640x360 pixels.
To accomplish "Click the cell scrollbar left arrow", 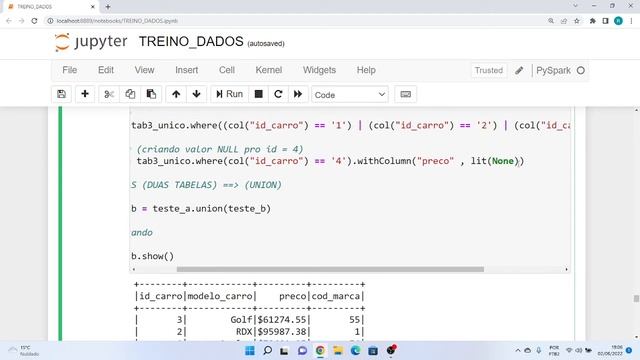I will (x=133, y=269).
